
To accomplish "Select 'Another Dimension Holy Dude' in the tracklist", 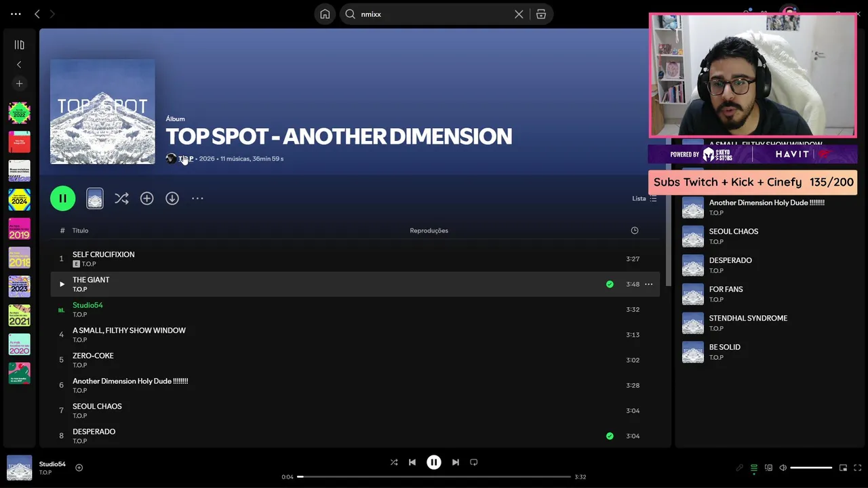I will coord(355,385).
